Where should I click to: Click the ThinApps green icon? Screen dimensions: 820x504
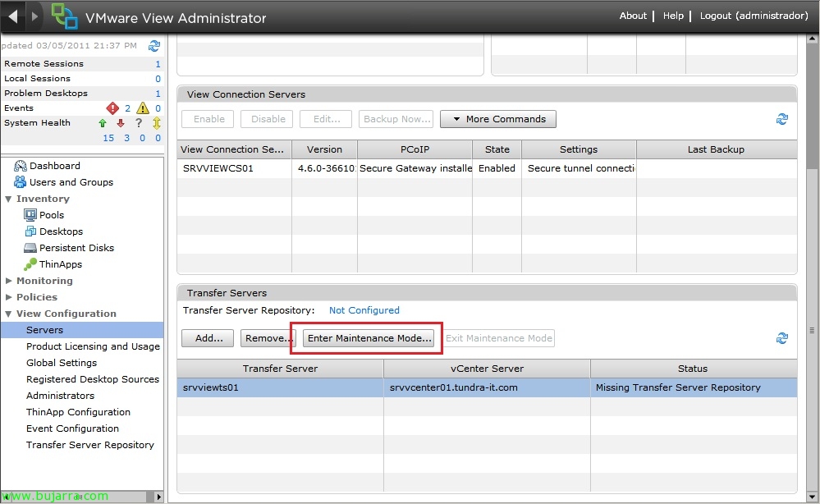tap(30, 264)
